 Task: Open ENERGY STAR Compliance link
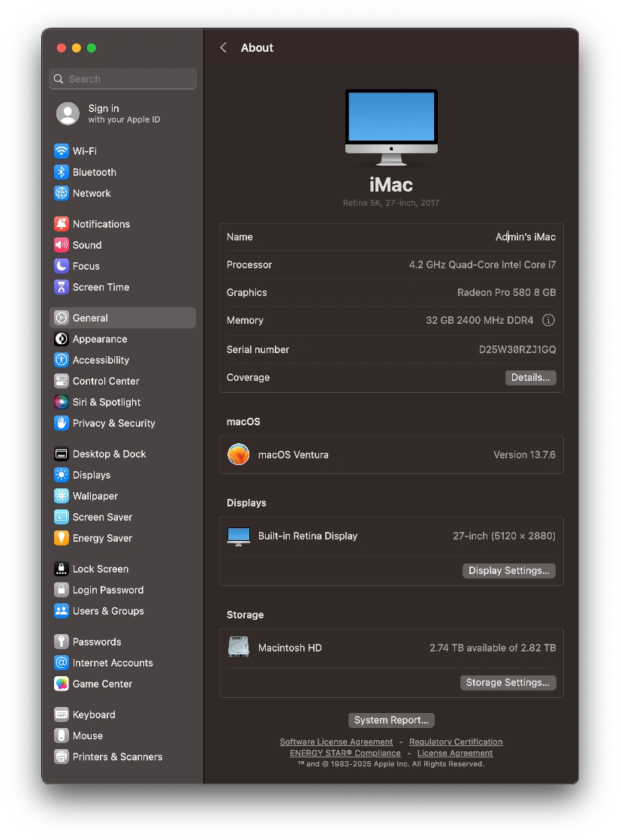pos(345,753)
